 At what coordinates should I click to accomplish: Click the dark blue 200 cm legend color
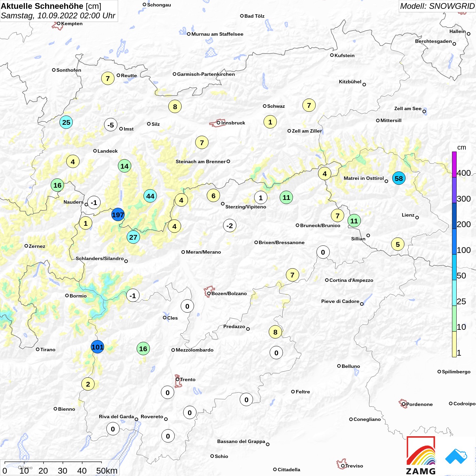[454, 216]
